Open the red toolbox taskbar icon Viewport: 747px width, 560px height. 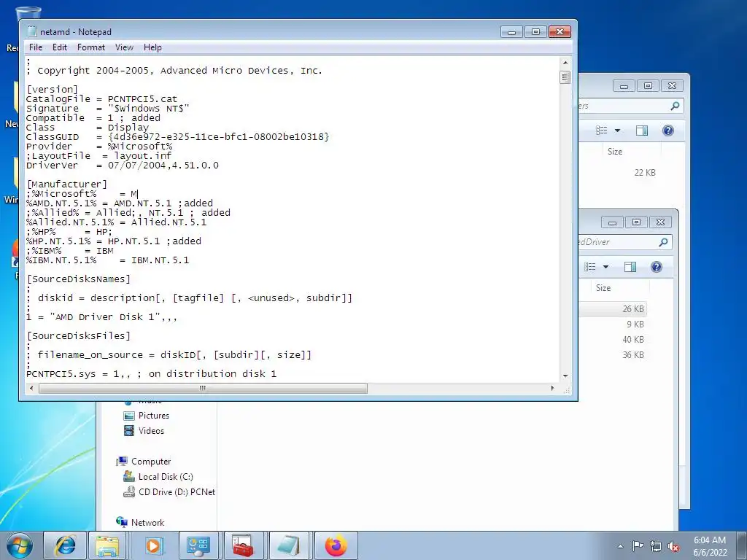pos(243,545)
